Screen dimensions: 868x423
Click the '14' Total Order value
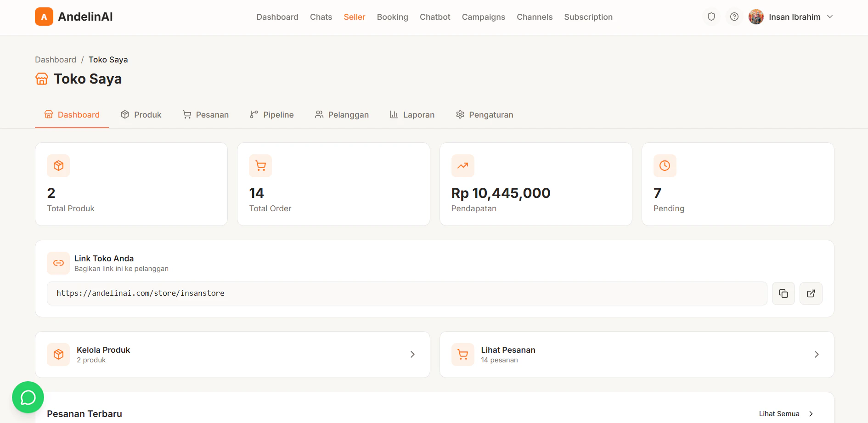pos(256,193)
